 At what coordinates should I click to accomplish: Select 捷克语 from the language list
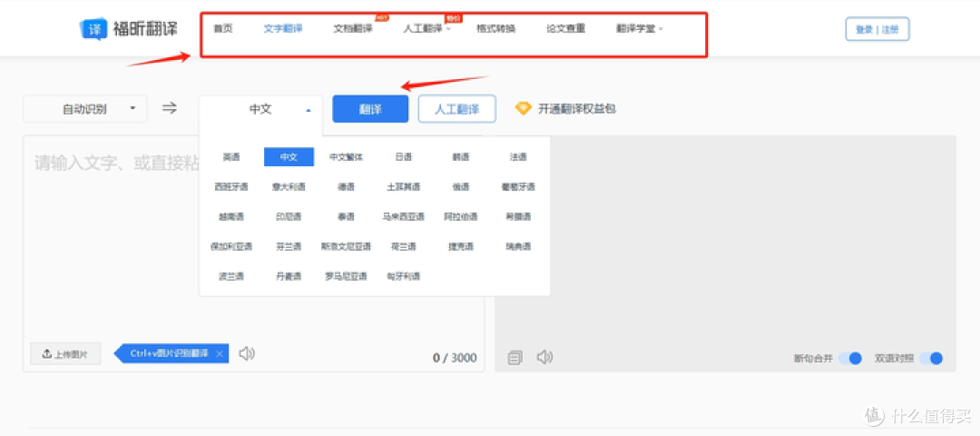(461, 247)
